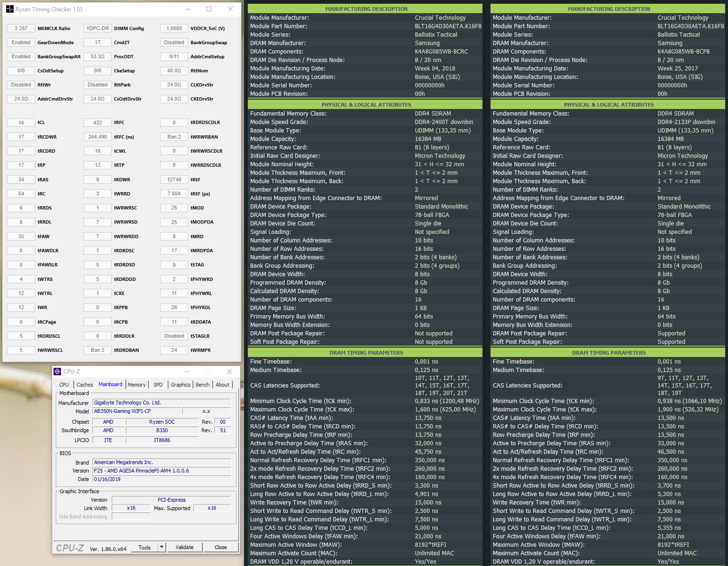The image size is (728, 566).
Task: Select the Mainboard tab in CPU-Z
Action: click(110, 384)
